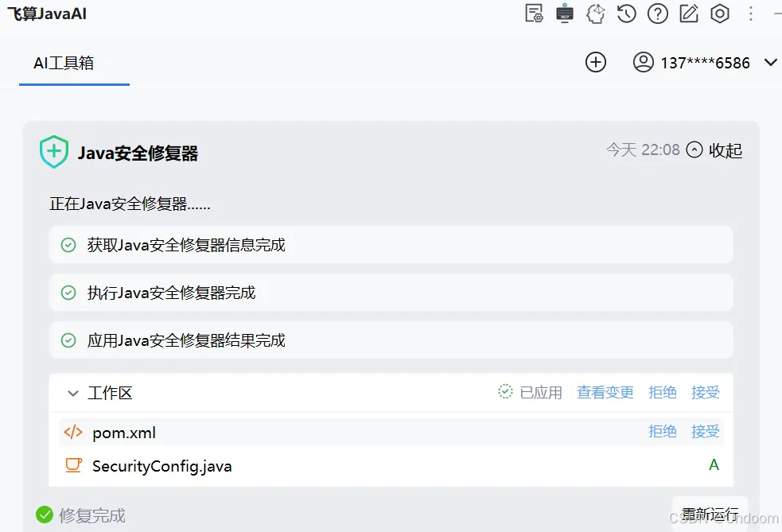The image size is (782, 532).
Task: Open the hexagon settings icon
Action: point(720,14)
